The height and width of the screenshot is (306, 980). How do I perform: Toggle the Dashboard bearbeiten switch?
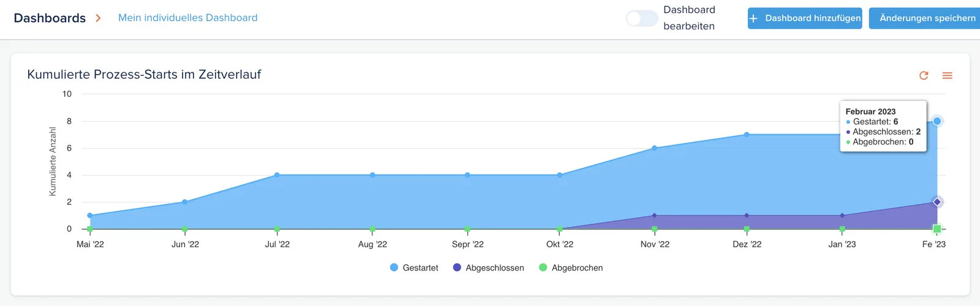(x=641, y=18)
